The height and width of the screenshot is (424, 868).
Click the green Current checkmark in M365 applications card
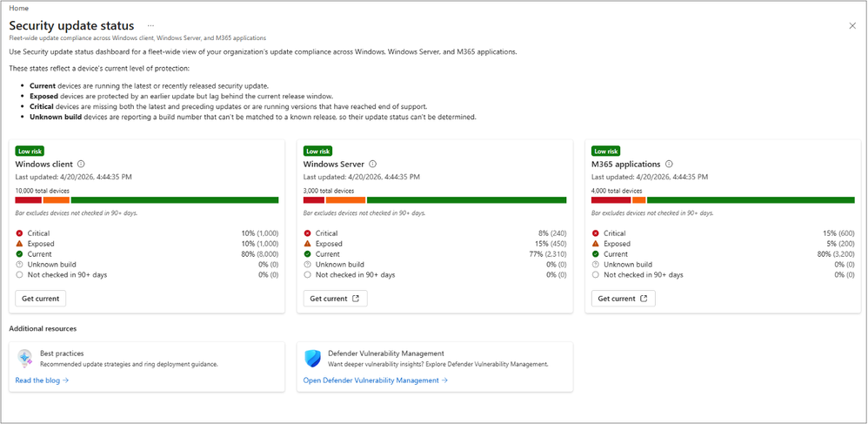click(595, 254)
